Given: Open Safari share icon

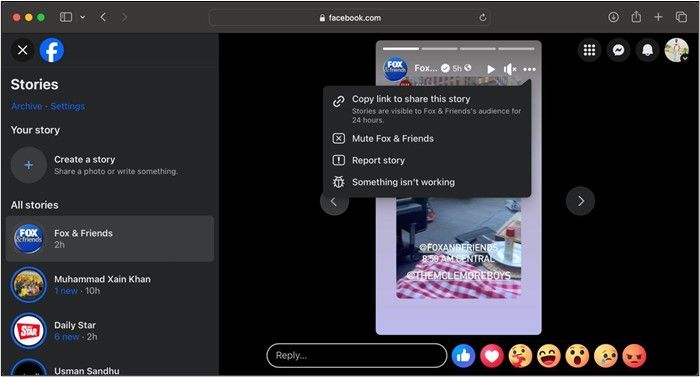Looking at the screenshot, I should tap(636, 17).
